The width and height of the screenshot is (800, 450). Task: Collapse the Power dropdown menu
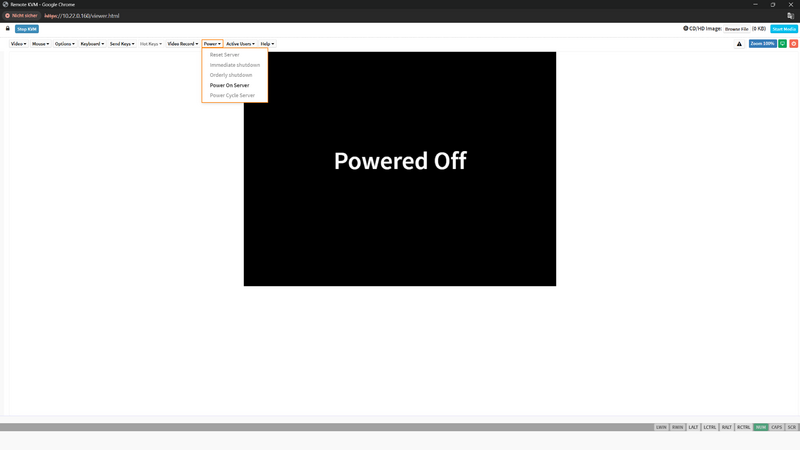click(x=212, y=44)
